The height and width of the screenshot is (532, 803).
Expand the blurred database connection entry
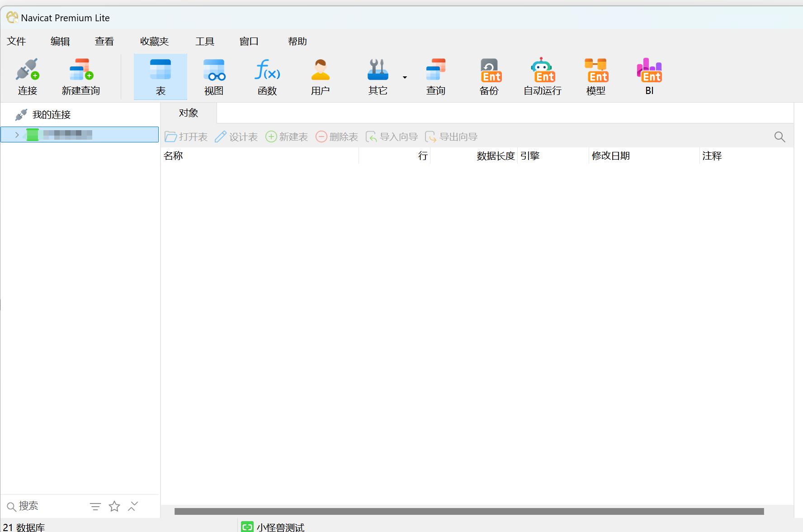point(16,134)
